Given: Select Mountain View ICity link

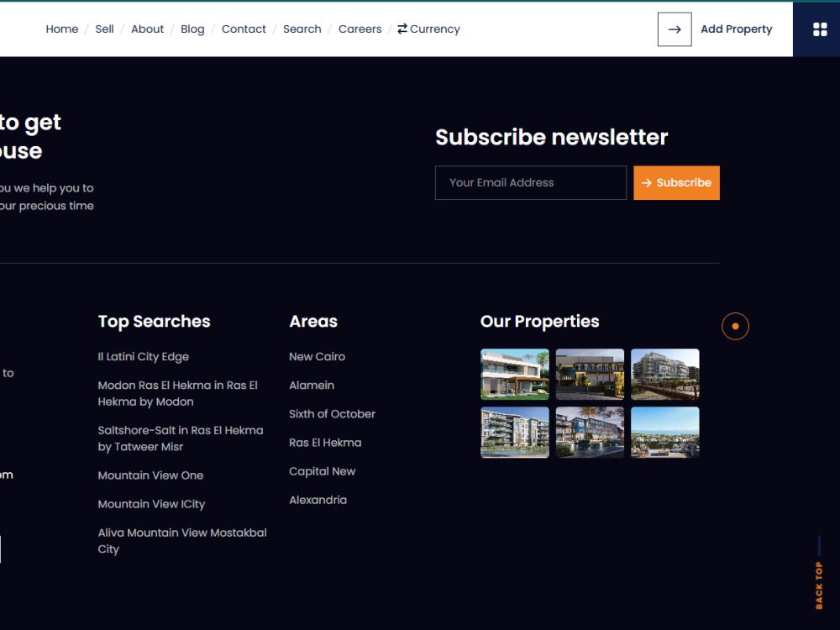Looking at the screenshot, I should (151, 504).
